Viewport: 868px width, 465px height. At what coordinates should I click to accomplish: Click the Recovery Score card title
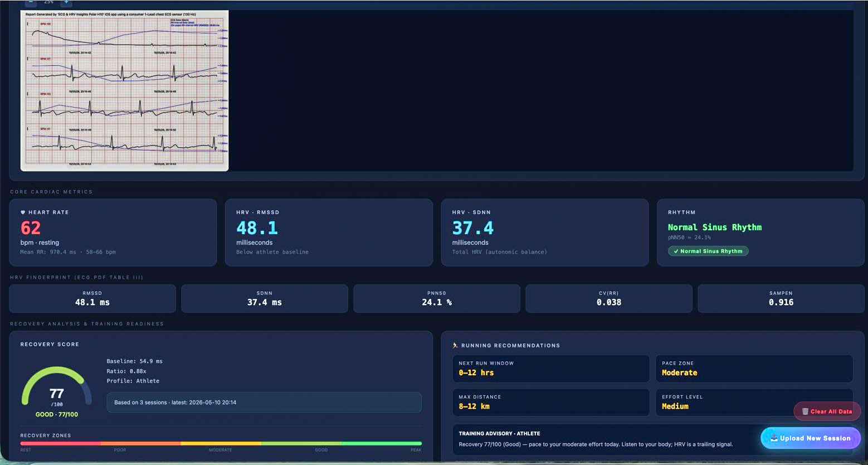tap(50, 345)
